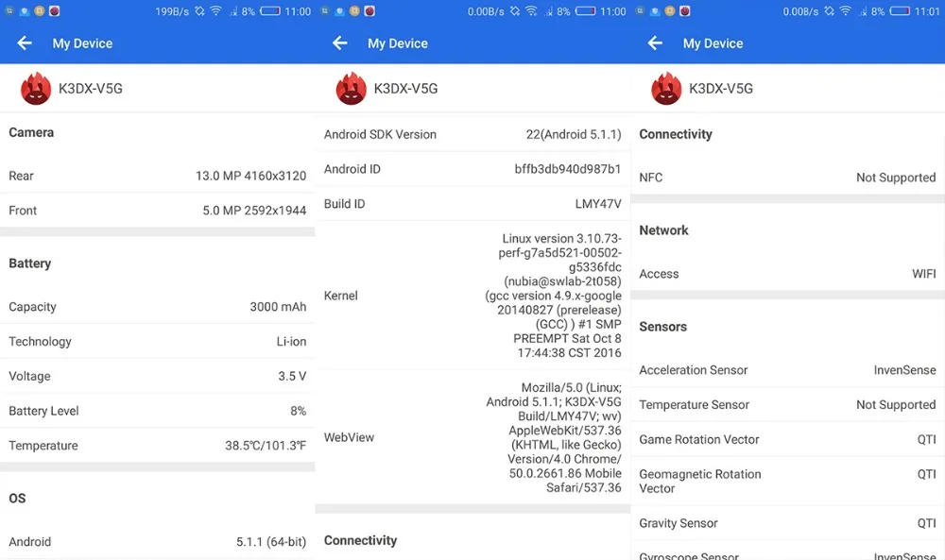Viewport: 945px width, 560px height.
Task: Select the Voltage 3.5 V row
Action: 157,376
